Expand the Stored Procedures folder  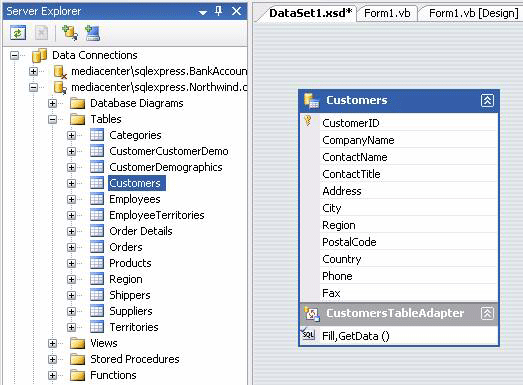click(52, 359)
